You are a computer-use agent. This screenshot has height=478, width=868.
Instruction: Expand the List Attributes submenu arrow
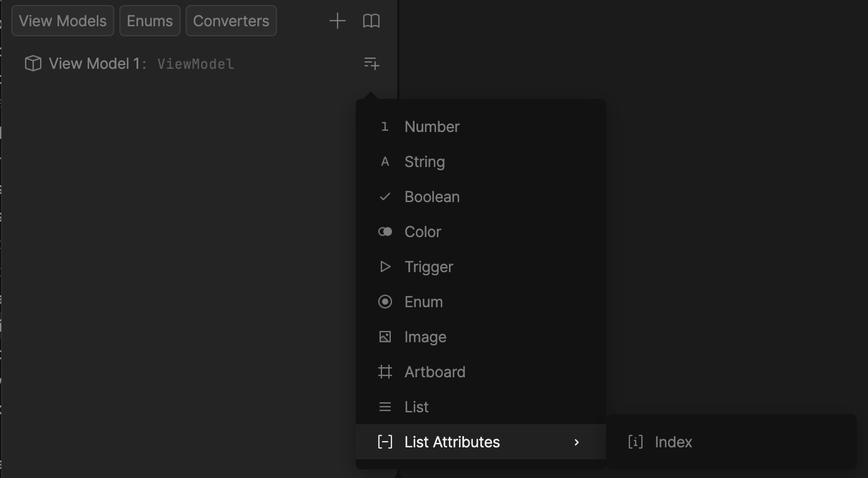tap(577, 442)
